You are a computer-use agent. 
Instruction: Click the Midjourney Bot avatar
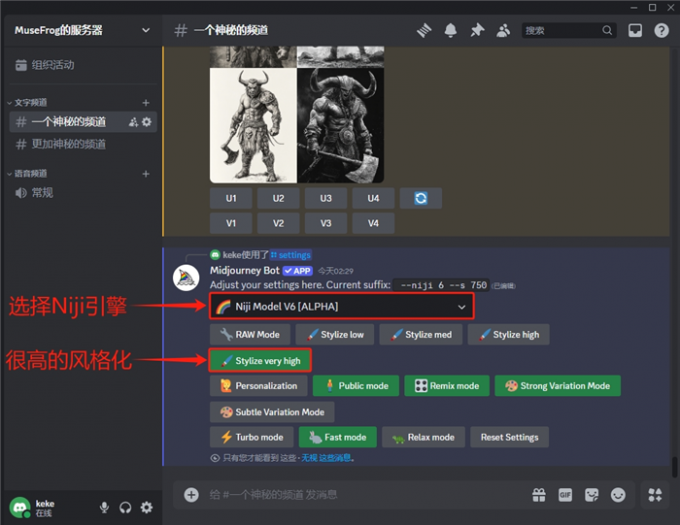tap(186, 278)
